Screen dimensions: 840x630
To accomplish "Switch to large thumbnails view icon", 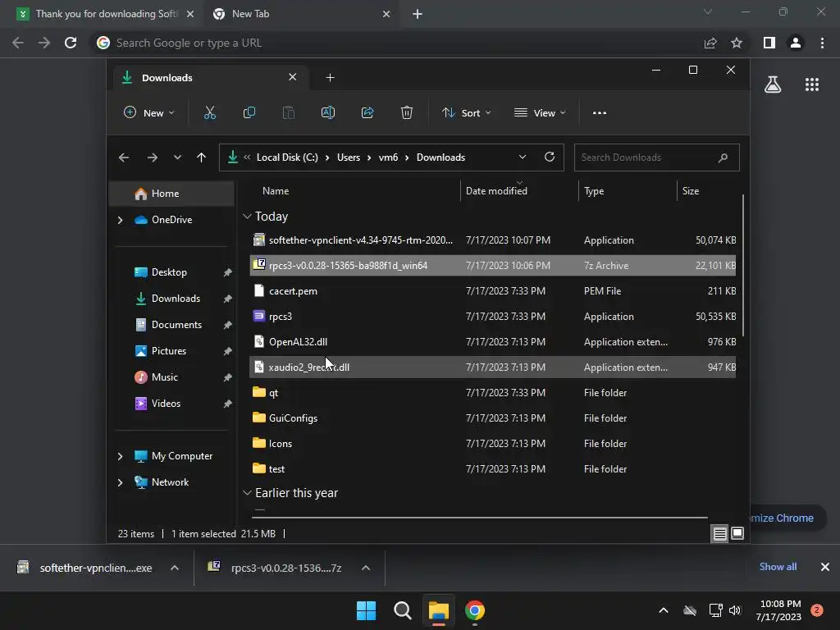I will pos(737,533).
